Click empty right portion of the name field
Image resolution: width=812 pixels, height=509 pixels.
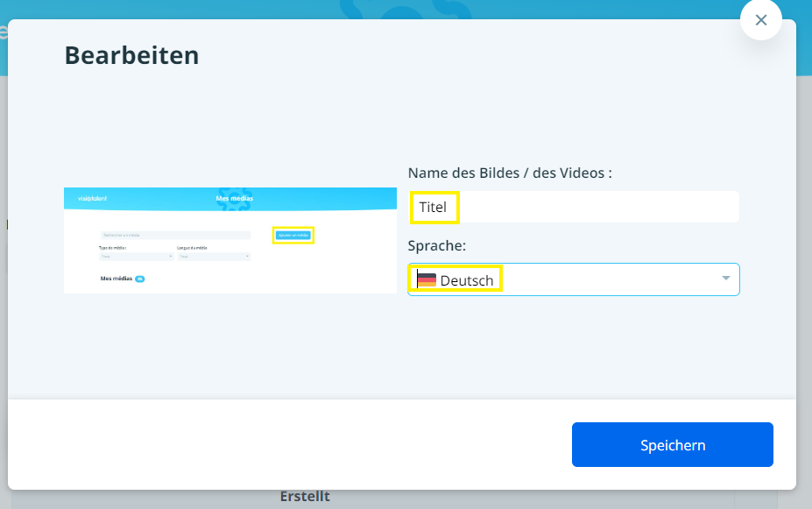[613, 208]
